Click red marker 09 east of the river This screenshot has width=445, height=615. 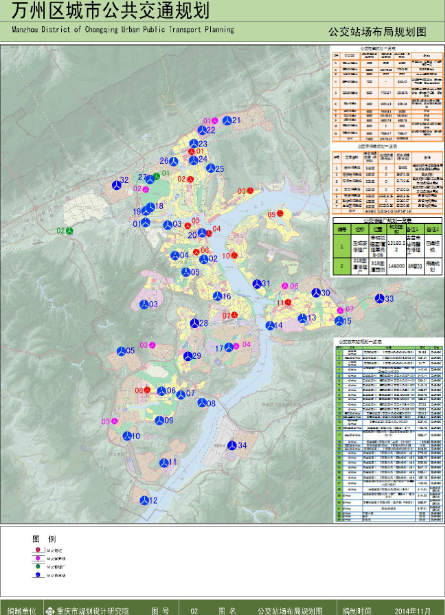[x=280, y=214]
